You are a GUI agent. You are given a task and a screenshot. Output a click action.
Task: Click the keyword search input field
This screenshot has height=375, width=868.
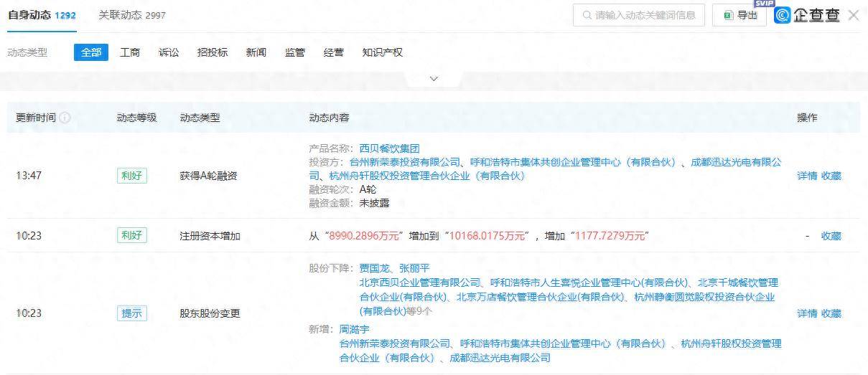645,15
